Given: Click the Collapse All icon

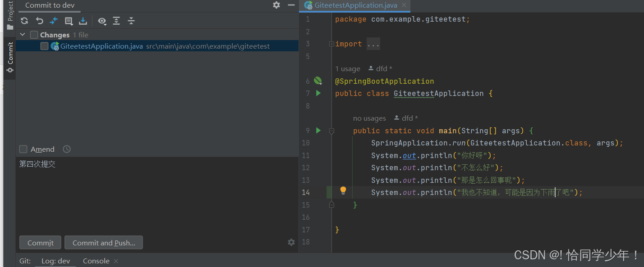Looking at the screenshot, I should click(131, 21).
